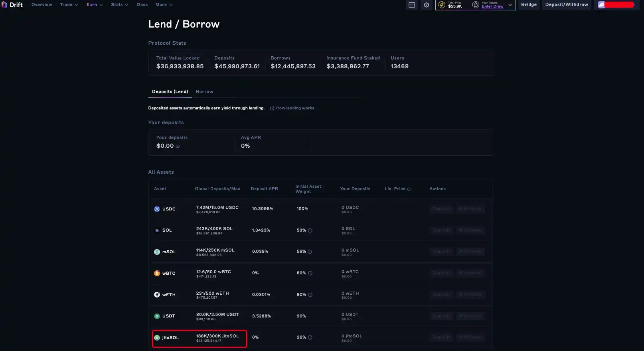The image size is (644, 351).
Task: Open Docs in the navigation
Action: (x=142, y=5)
